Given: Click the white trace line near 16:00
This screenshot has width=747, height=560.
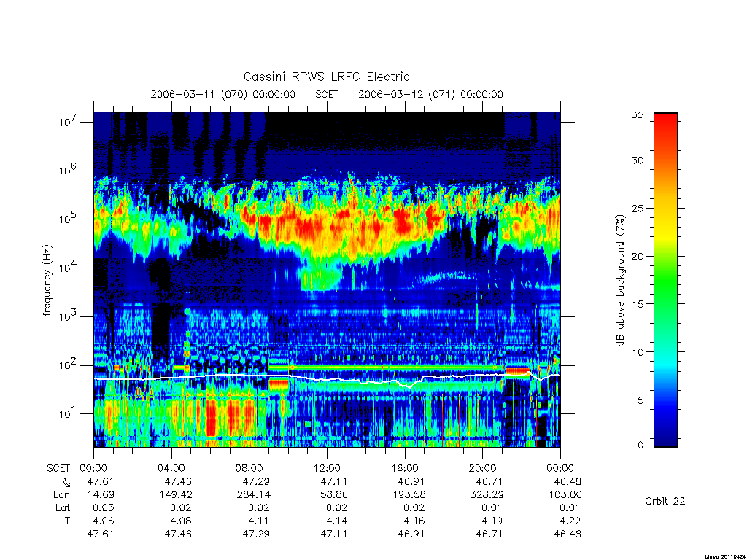Looking at the screenshot, I should (406, 384).
